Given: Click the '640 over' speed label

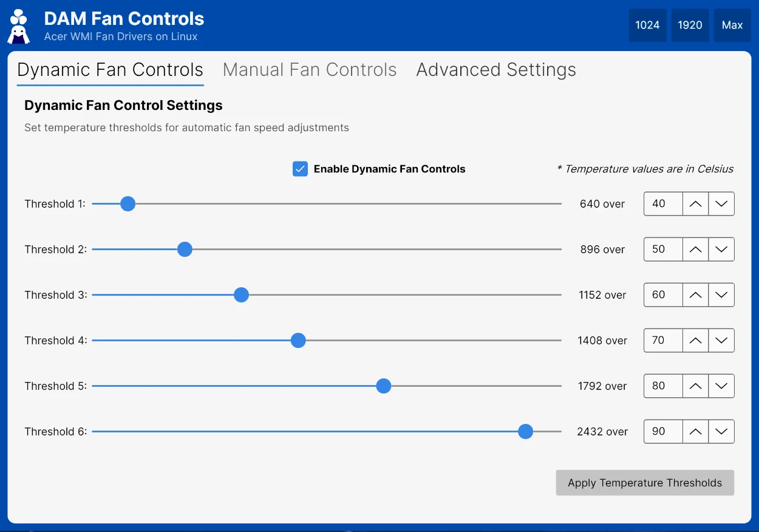Looking at the screenshot, I should pos(602,204).
